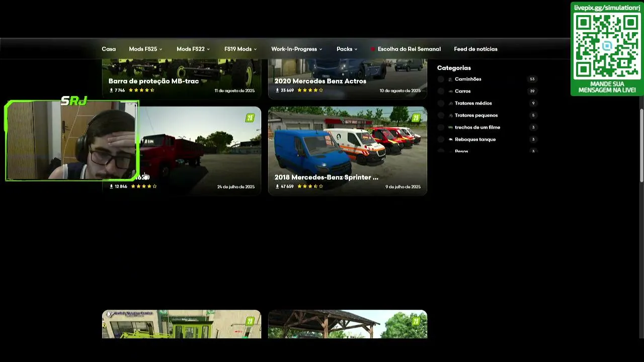Click the 9 count badge for Tratores médios
The width and height of the screenshot is (644, 362).
point(533,103)
